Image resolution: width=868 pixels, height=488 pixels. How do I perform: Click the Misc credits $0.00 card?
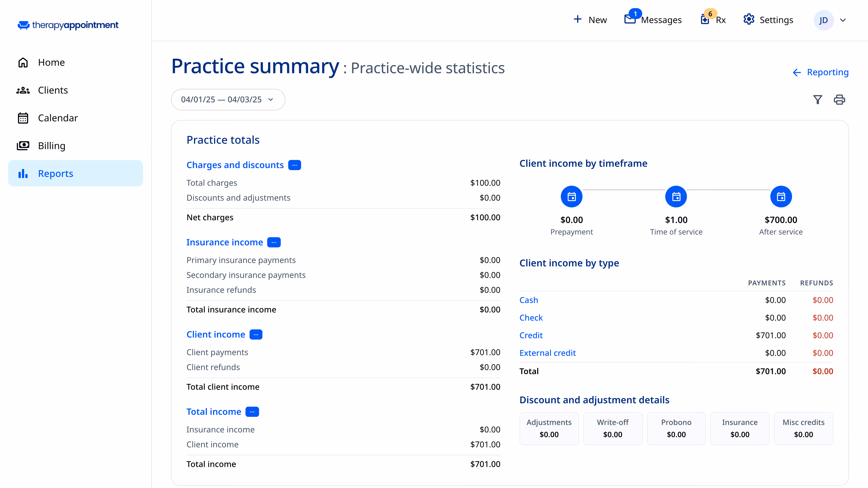coord(803,429)
